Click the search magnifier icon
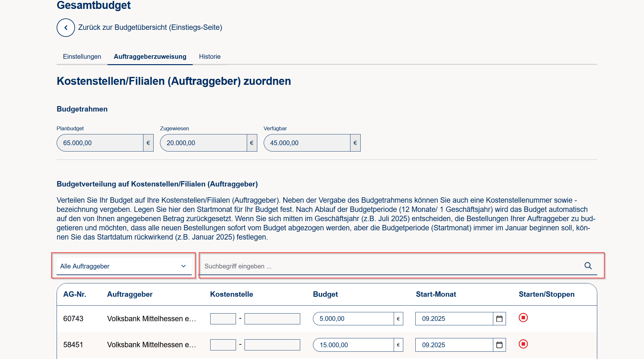 pyautogui.click(x=588, y=266)
